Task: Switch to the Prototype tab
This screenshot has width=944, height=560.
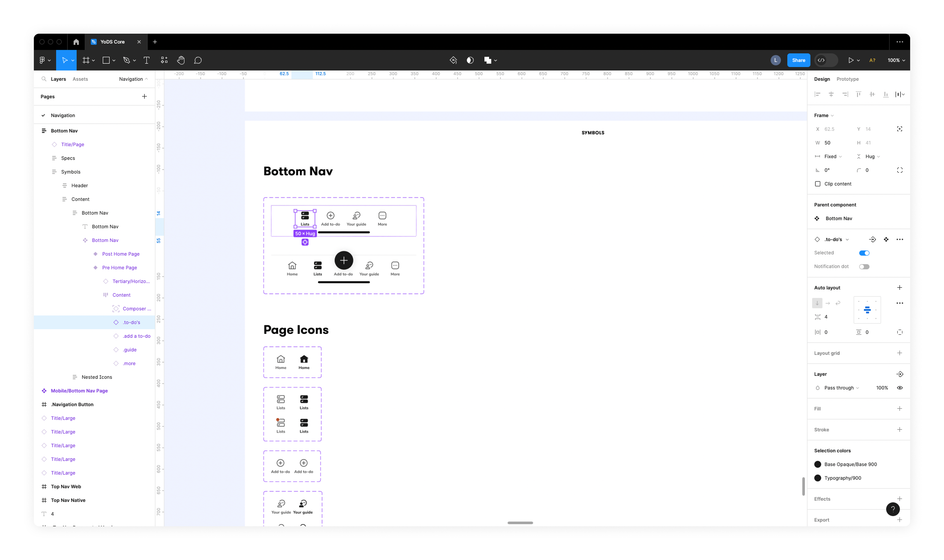Action: pyautogui.click(x=847, y=79)
